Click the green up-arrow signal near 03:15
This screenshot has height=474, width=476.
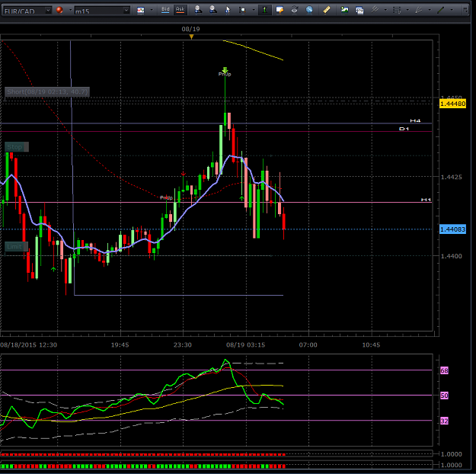pos(241,198)
